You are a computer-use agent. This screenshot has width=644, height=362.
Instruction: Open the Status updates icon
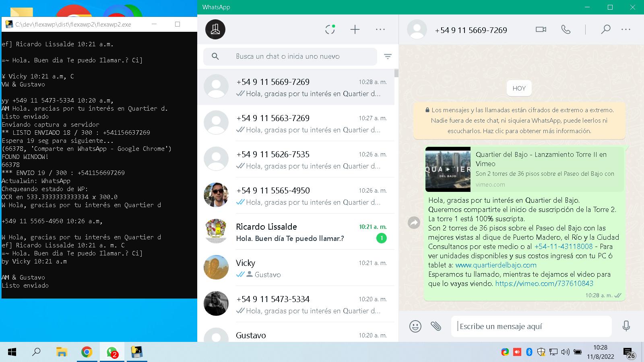tap(330, 29)
